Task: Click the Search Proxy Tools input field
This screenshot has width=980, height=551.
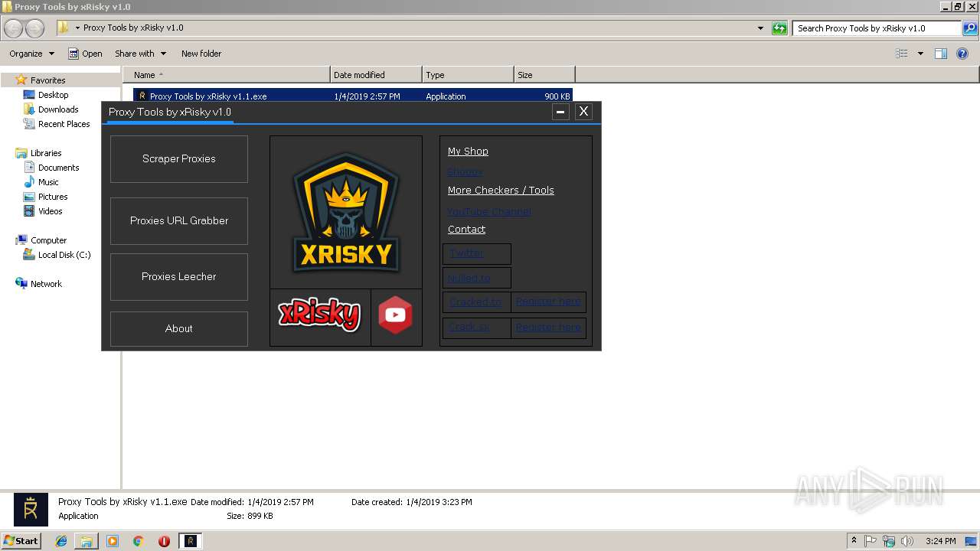Action: point(877,28)
